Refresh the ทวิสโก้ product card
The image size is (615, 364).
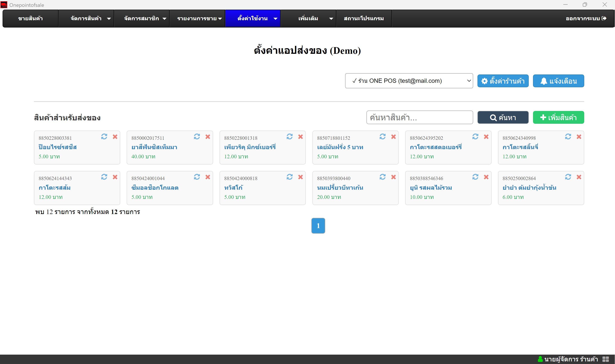[x=290, y=177]
